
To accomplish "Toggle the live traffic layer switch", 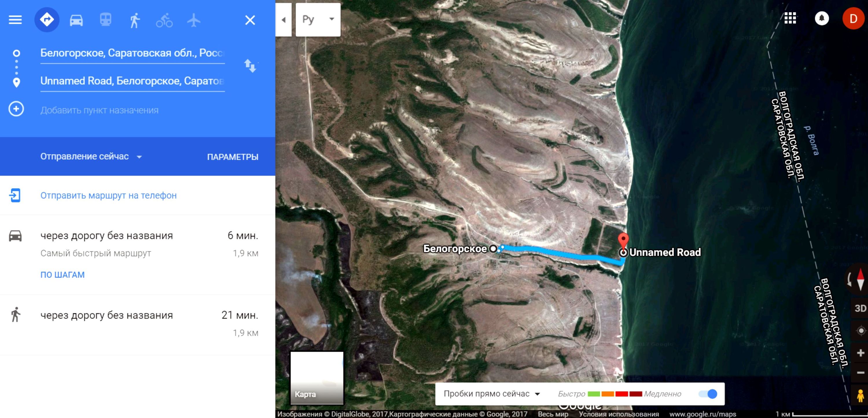I will pos(708,394).
